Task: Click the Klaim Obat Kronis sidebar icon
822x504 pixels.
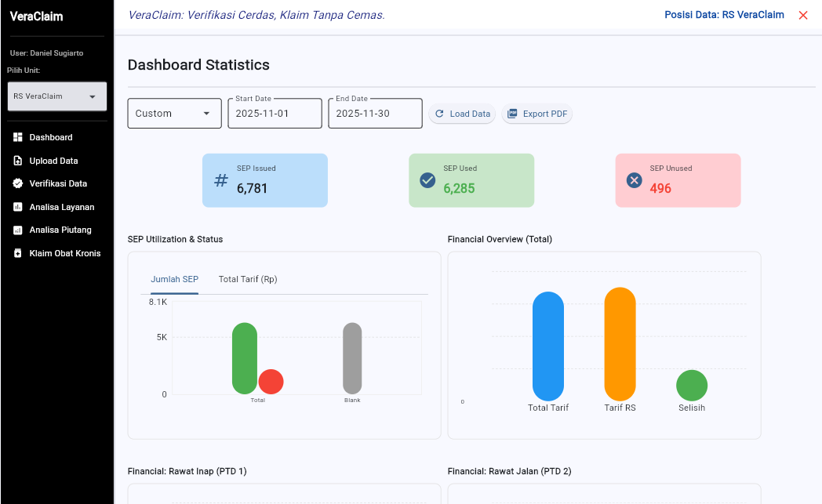Action: tap(17, 252)
